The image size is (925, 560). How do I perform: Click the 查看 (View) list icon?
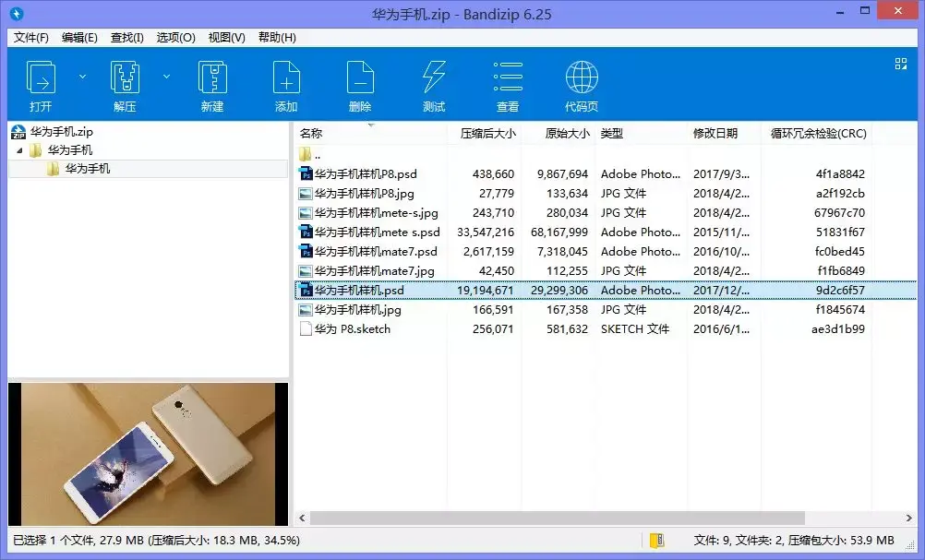(x=508, y=77)
